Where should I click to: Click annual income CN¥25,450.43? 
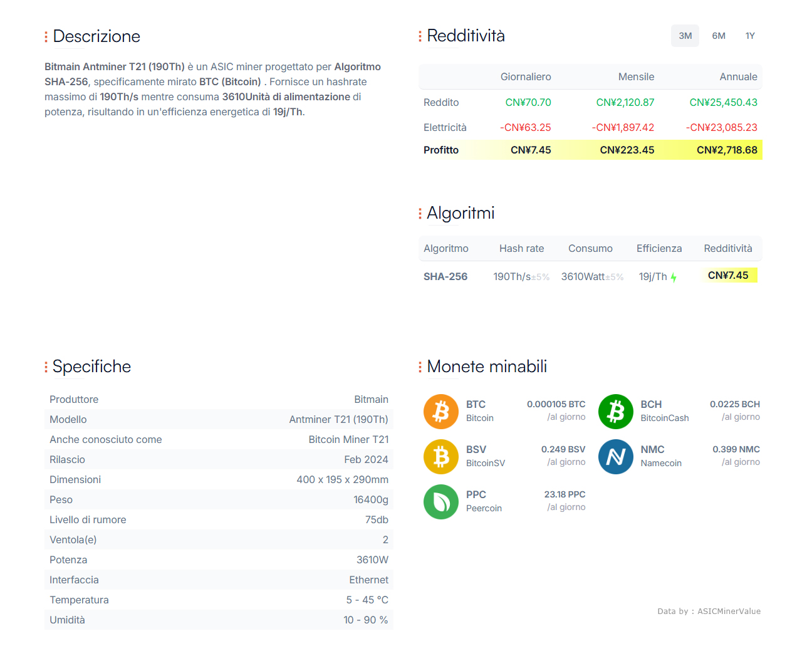click(724, 103)
